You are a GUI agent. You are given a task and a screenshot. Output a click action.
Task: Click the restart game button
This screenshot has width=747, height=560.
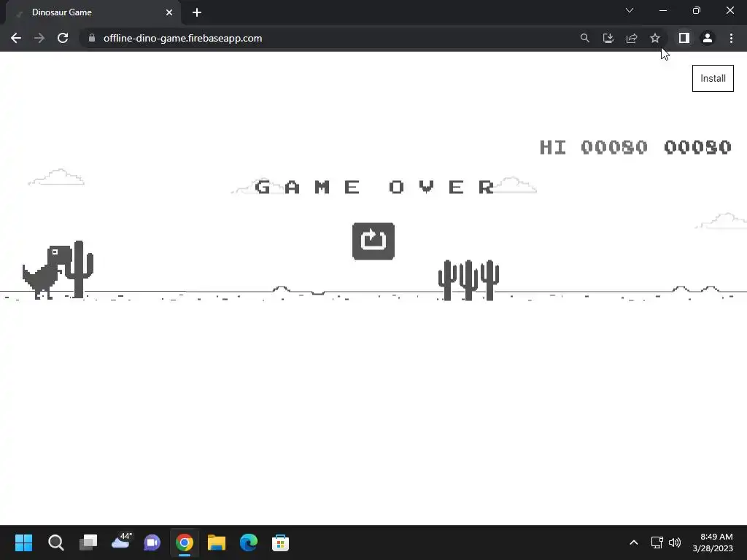(x=373, y=241)
